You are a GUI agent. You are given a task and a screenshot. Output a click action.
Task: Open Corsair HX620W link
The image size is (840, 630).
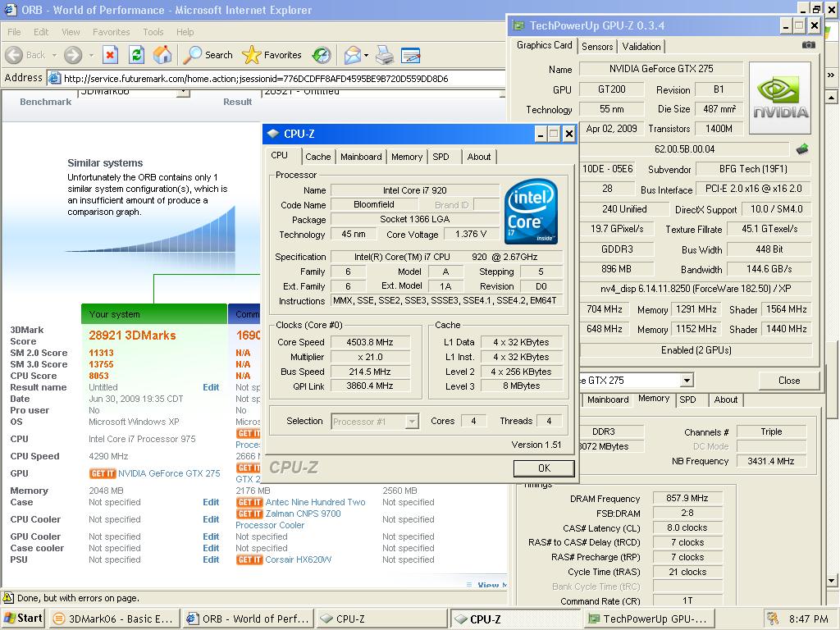click(299, 559)
